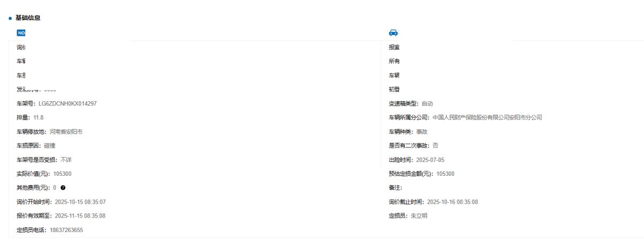Click the adjuster name 朱立明
This screenshot has height=239, width=644.
pyautogui.click(x=419, y=216)
